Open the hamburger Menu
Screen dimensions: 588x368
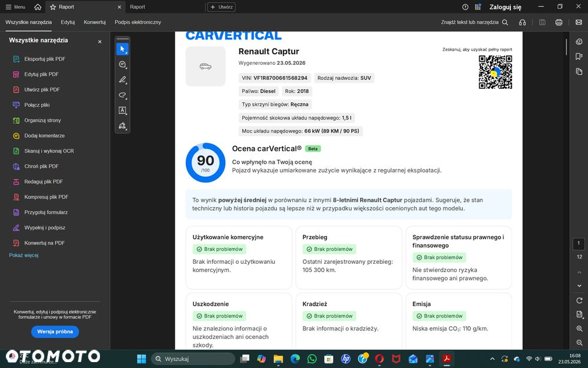(x=15, y=6)
